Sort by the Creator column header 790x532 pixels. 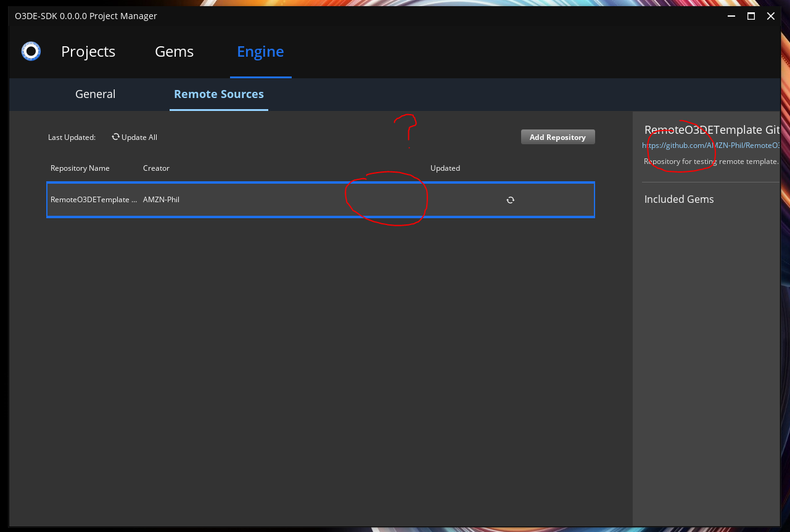point(156,168)
